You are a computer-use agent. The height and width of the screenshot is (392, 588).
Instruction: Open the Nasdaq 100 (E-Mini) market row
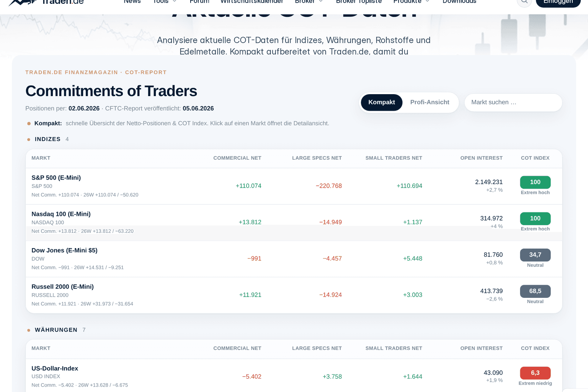[294, 223]
